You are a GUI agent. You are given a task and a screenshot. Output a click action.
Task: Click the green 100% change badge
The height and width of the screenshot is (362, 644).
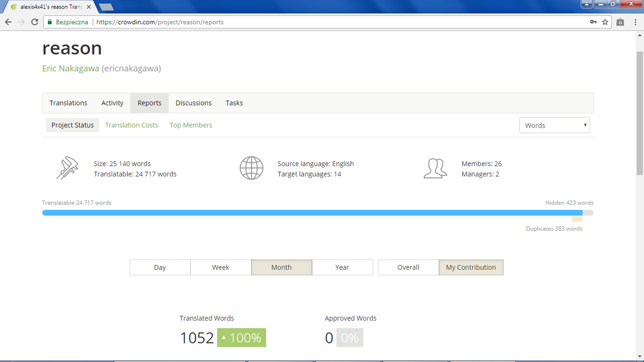point(242,338)
